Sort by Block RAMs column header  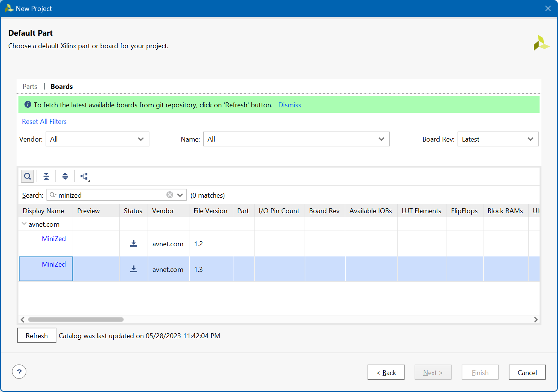point(506,211)
